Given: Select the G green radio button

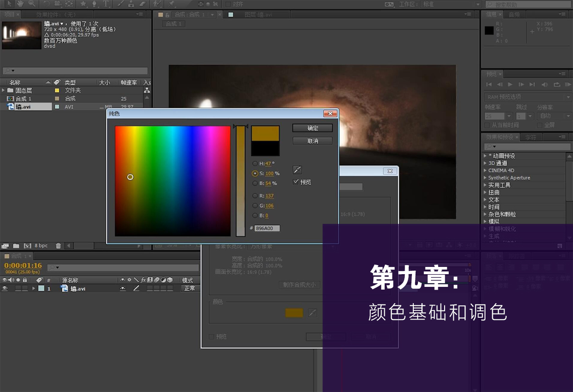Looking at the screenshot, I should coord(255,206).
